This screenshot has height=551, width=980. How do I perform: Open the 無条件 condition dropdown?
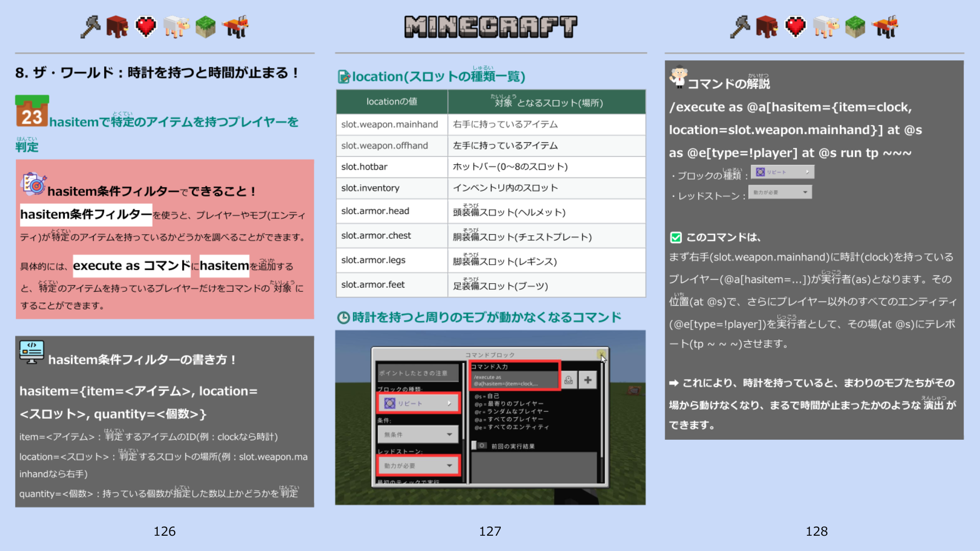point(418,435)
